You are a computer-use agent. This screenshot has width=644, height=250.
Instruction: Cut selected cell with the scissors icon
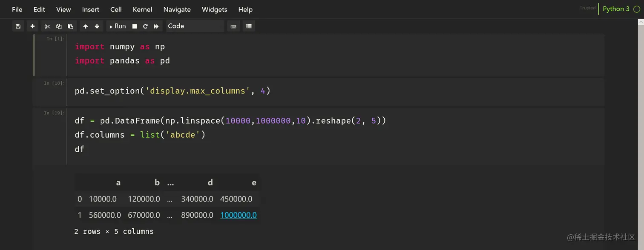click(47, 26)
